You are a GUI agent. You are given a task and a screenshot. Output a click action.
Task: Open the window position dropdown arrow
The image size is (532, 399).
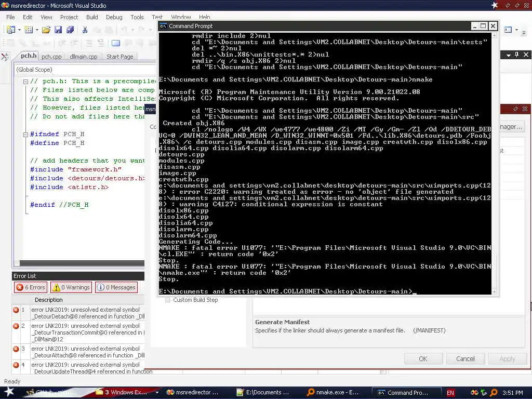coord(508,55)
